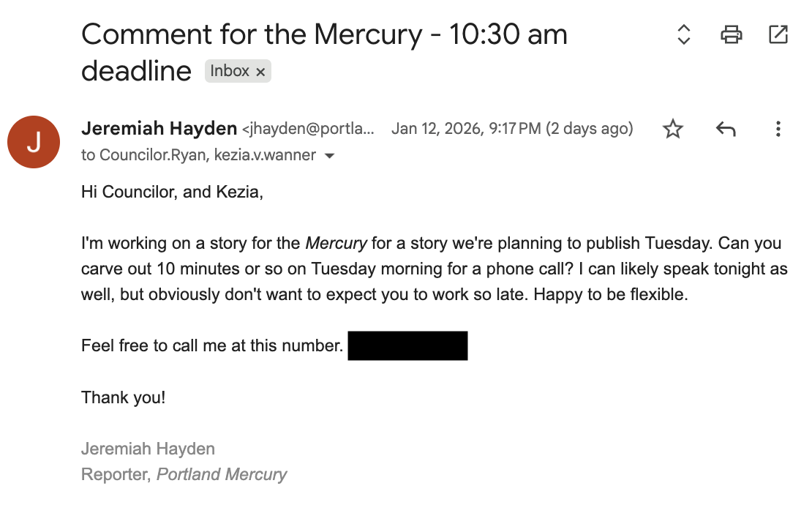Viewport: 812px width, 505px height.
Task: Open the email in a new window
Action: point(778,34)
